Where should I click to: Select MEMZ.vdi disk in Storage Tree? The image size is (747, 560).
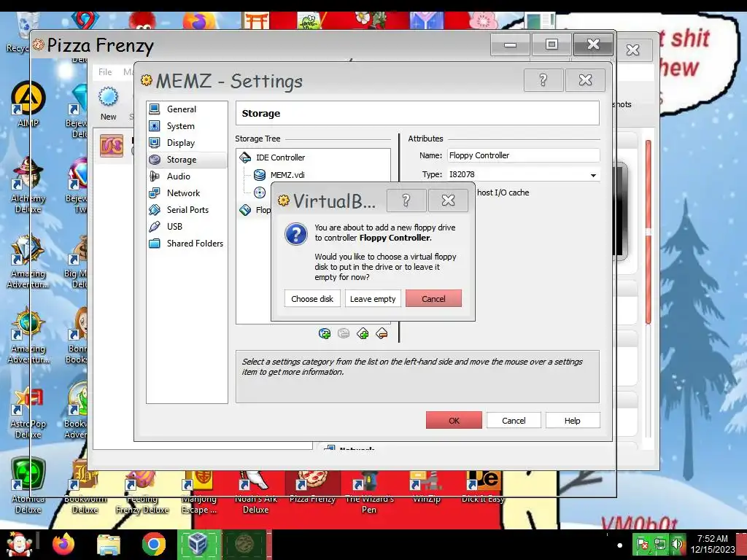click(x=287, y=175)
